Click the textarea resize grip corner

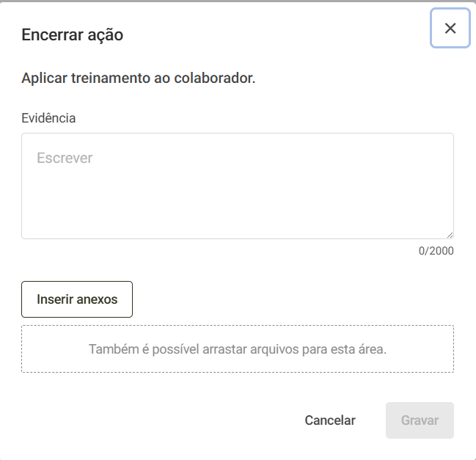pyautogui.click(x=450, y=235)
